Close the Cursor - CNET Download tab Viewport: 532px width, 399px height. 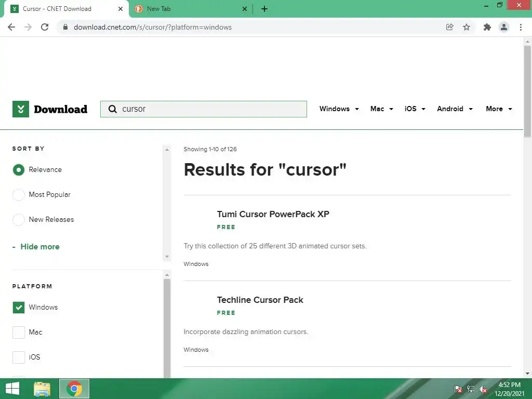(x=121, y=9)
